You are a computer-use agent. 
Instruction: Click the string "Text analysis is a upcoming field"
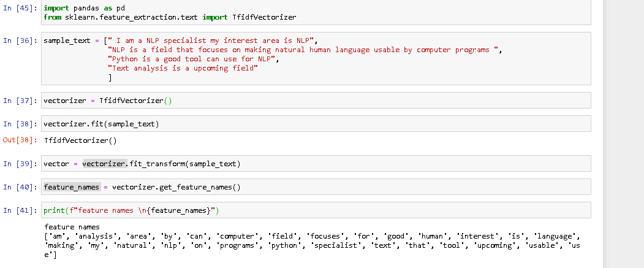click(x=183, y=68)
